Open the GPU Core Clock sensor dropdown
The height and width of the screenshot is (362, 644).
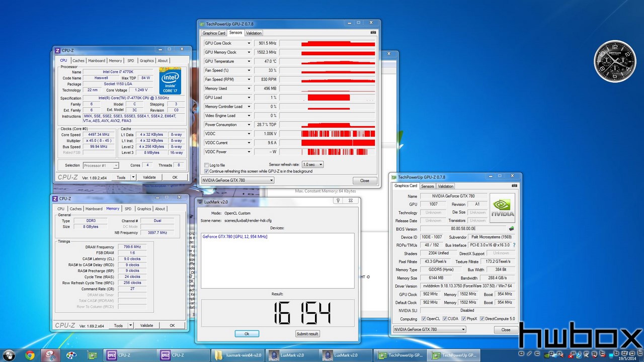249,43
